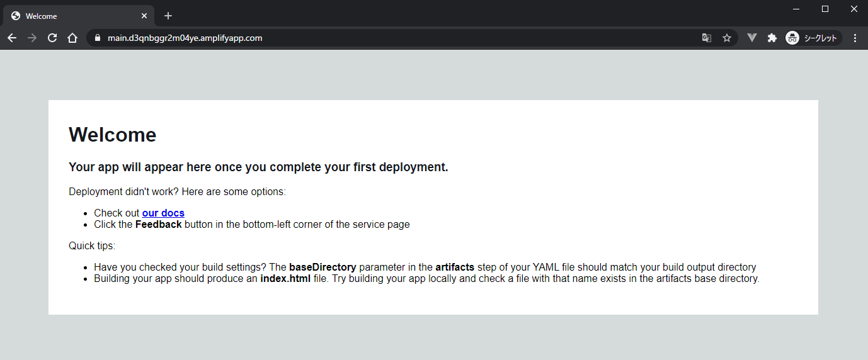Click 'Deployment didn't work?' paragraph
Screen dimensions: 868x360
coord(177,191)
